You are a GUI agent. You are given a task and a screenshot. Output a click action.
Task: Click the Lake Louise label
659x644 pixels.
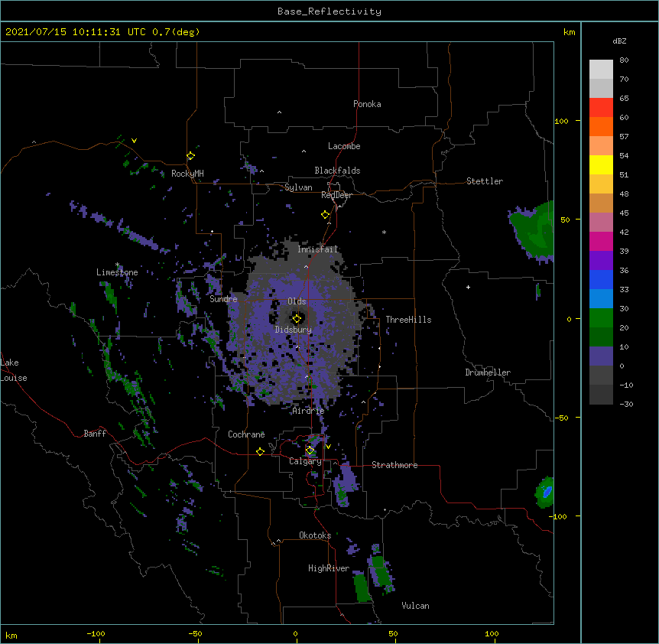14,370
